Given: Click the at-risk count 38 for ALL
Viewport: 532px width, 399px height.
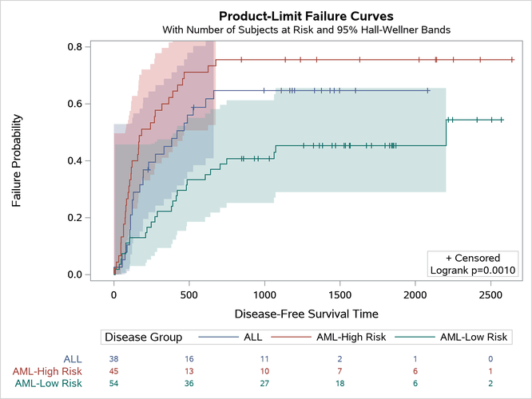Looking at the screenshot, I should 114,359.
